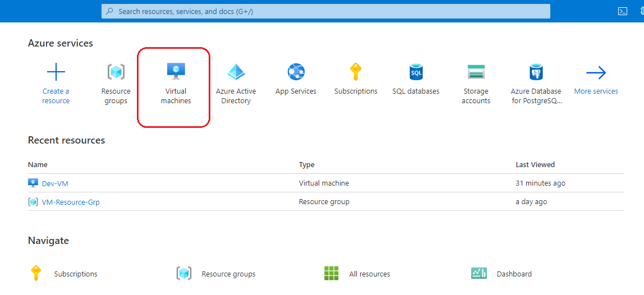Click the SQL databases label text
Viewport: 644px width, 295px height.
click(x=416, y=91)
